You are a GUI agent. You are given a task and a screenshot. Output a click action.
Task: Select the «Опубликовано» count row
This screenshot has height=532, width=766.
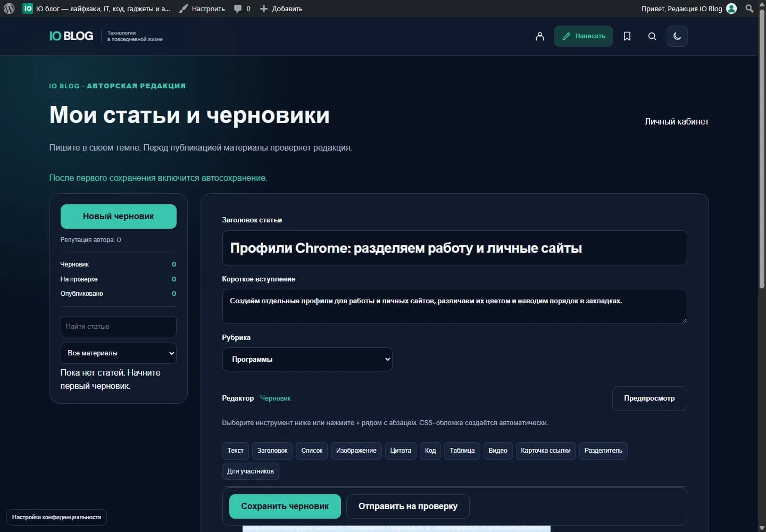tap(118, 294)
